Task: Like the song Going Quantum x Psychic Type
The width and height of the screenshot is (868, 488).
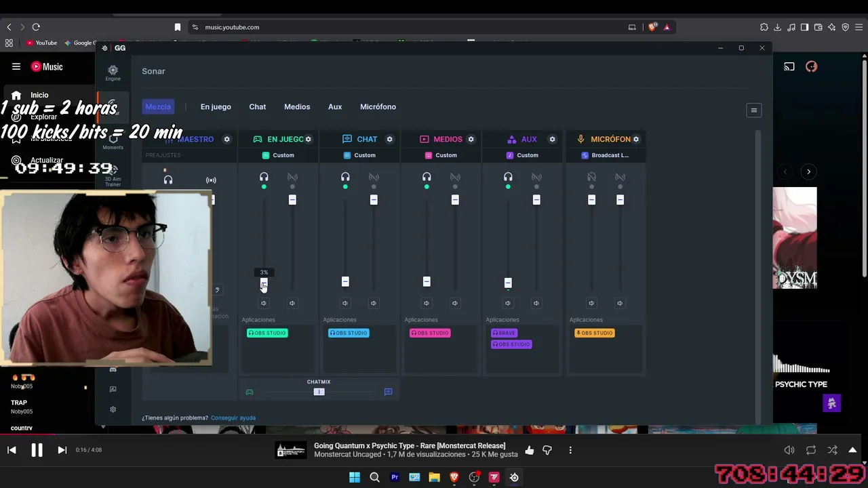Action: coord(529,450)
